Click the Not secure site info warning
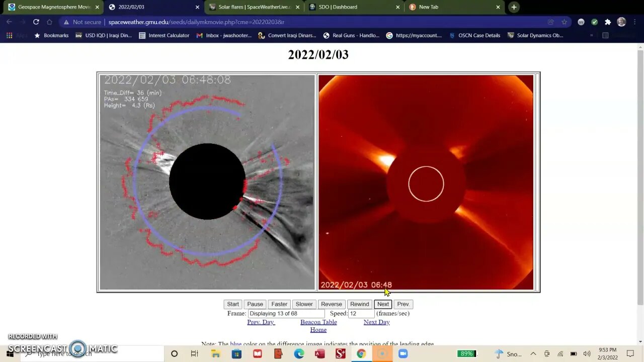 point(82,22)
